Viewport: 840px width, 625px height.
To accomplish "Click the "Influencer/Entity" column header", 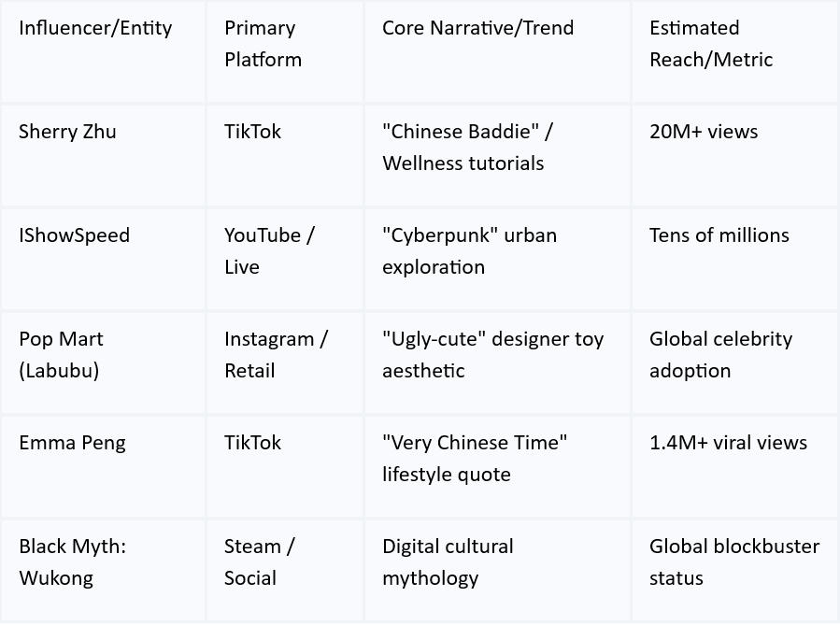I will point(95,28).
